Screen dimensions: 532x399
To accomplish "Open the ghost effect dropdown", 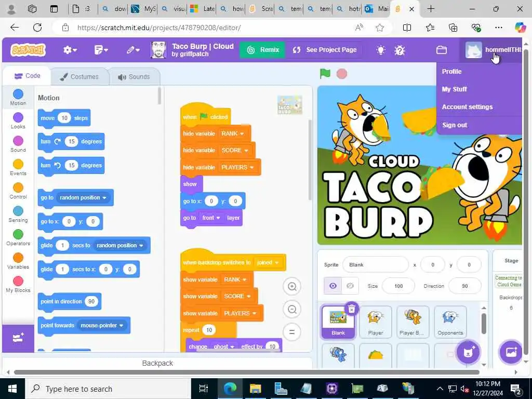I will [224, 347].
